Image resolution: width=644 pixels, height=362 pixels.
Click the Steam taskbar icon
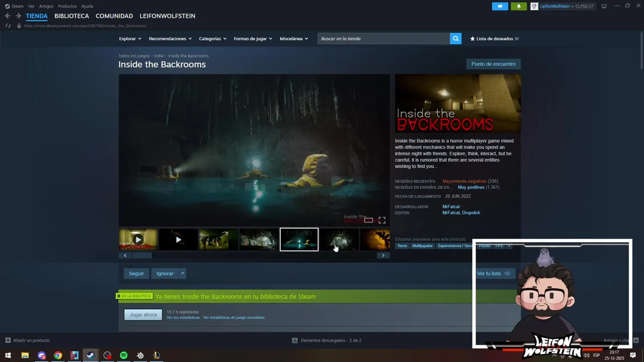(x=91, y=355)
